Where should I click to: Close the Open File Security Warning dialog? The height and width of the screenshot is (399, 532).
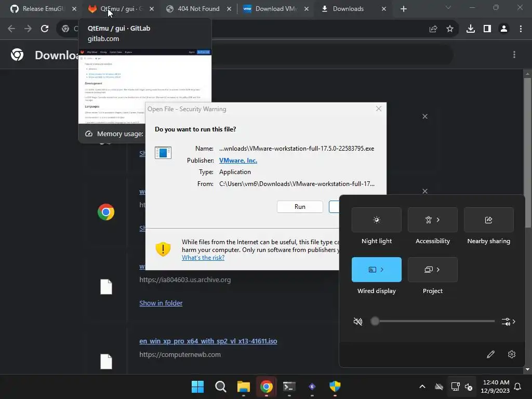pyautogui.click(x=379, y=109)
